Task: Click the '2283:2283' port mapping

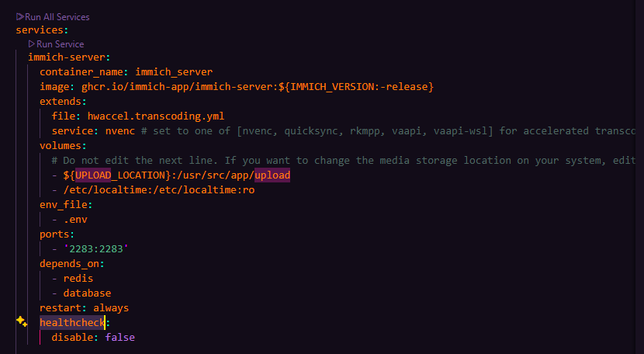Action: pos(96,249)
